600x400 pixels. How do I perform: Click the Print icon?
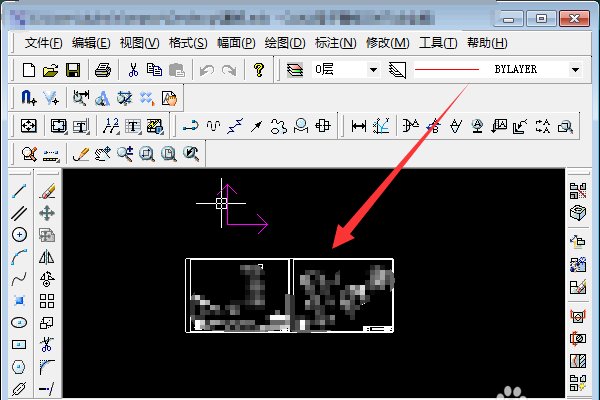click(102, 70)
